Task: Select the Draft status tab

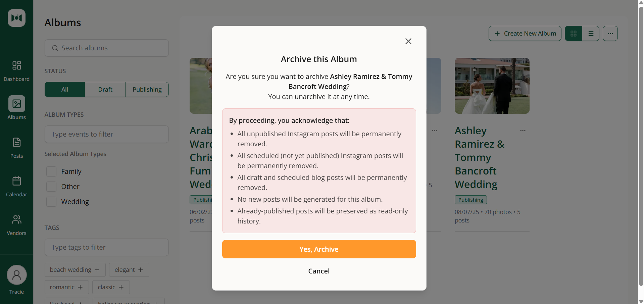Action: (x=105, y=90)
